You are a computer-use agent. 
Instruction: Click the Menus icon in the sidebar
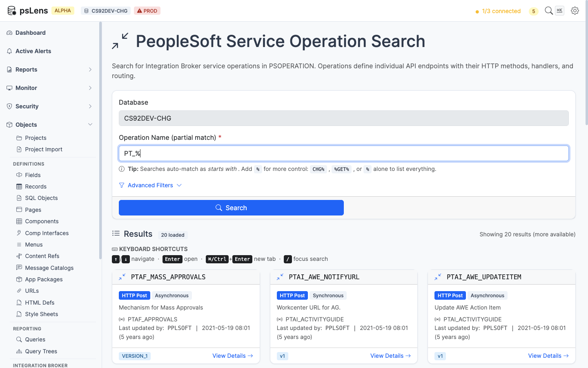point(19,245)
